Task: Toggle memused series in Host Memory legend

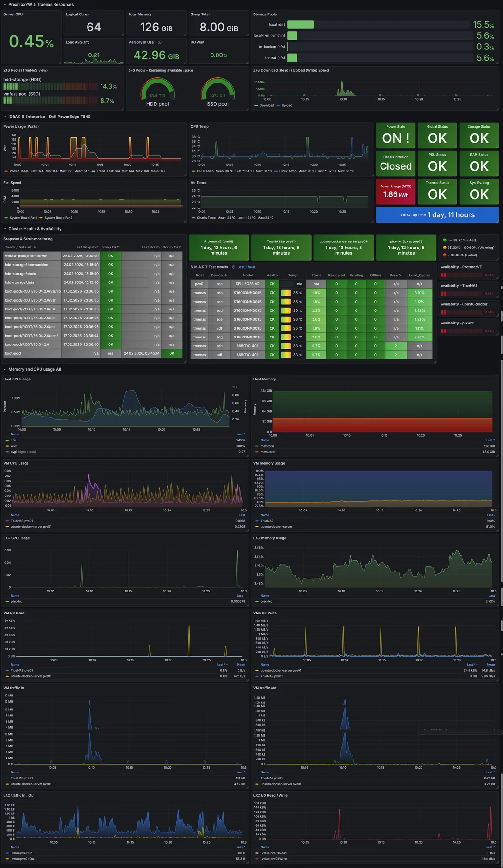Action: pyautogui.click(x=267, y=452)
